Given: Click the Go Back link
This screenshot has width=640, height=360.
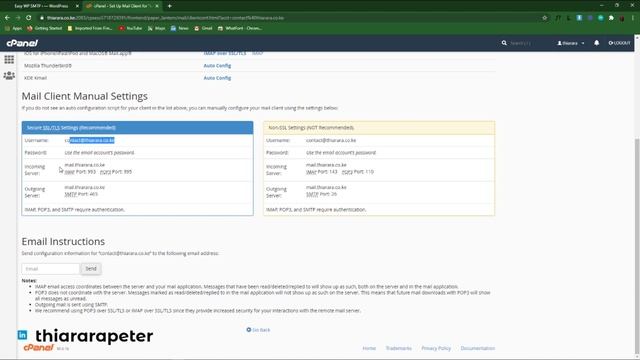Looking at the screenshot, I should 258,330.
